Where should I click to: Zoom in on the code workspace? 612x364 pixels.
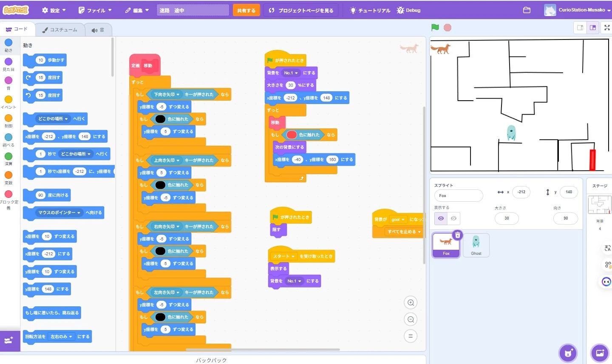[411, 303]
